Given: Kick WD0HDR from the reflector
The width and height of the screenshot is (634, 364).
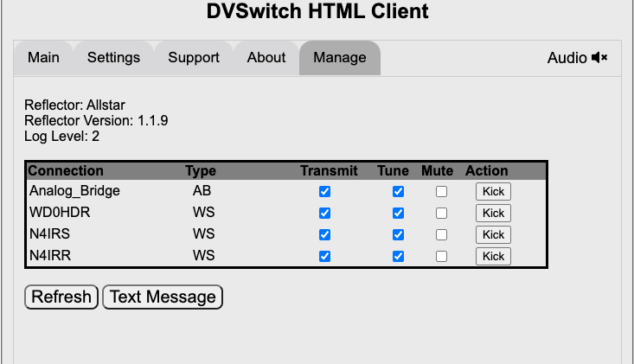Looking at the screenshot, I should pyautogui.click(x=493, y=213).
